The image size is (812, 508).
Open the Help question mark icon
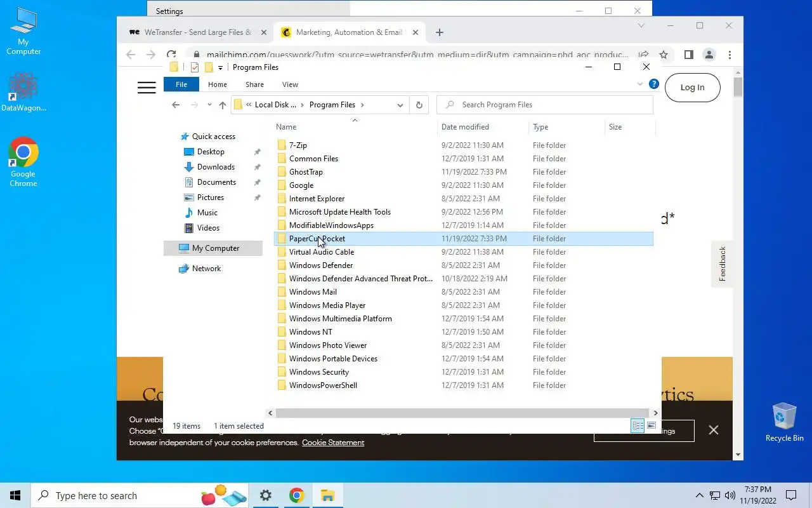point(654,84)
